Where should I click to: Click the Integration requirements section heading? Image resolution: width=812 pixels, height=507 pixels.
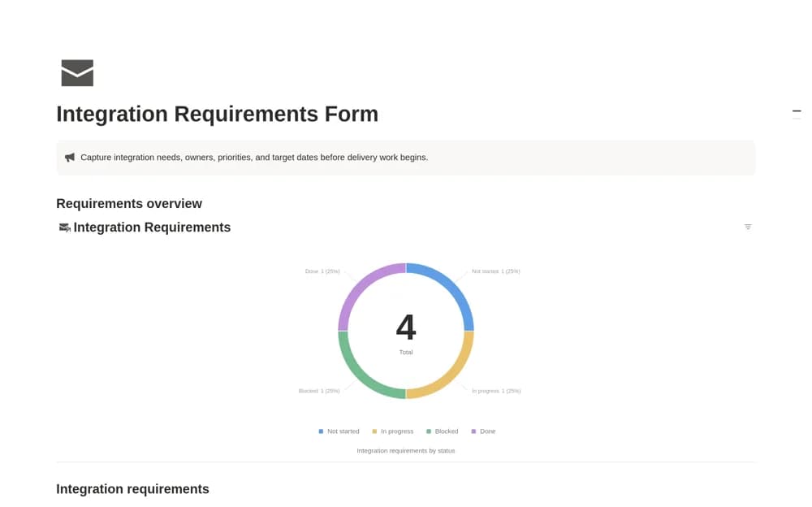click(132, 489)
